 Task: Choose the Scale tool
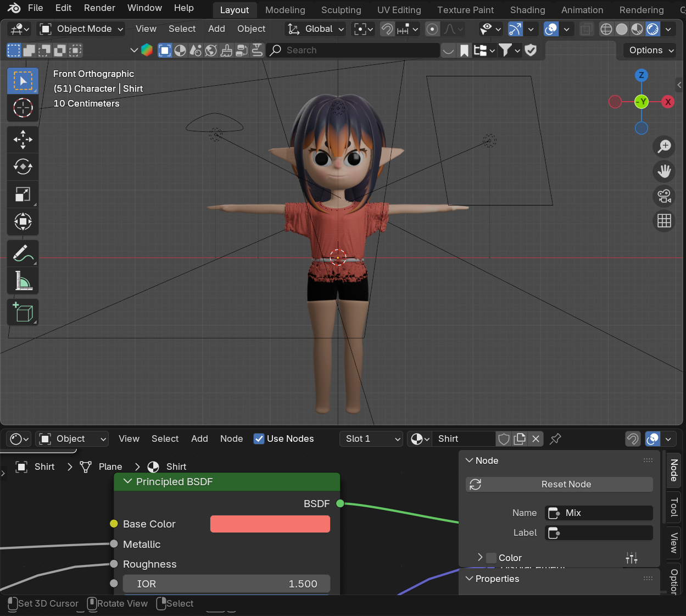click(23, 194)
